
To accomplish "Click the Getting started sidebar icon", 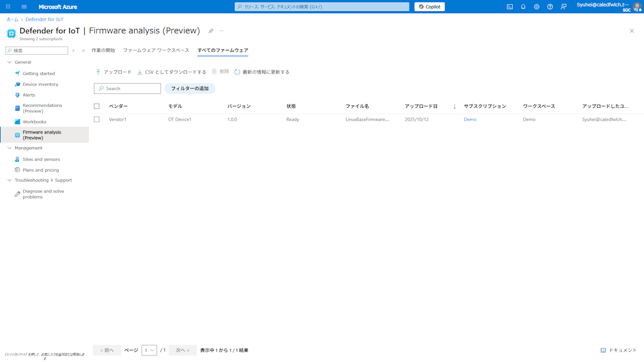I will (17, 73).
